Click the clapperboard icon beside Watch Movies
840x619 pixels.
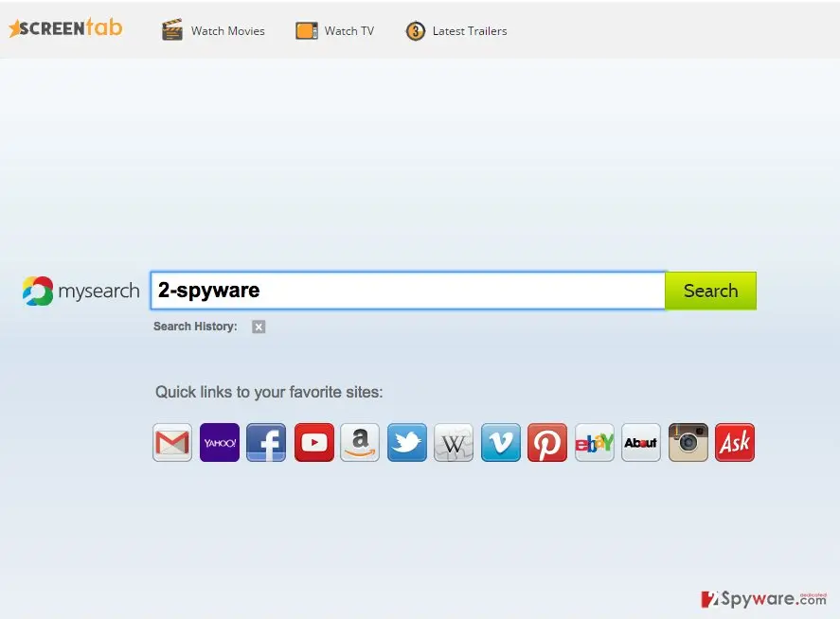pyautogui.click(x=172, y=30)
